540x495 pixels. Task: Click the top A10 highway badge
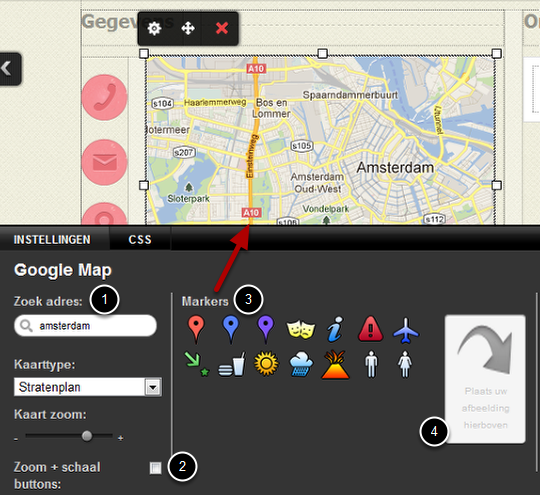[x=256, y=69]
